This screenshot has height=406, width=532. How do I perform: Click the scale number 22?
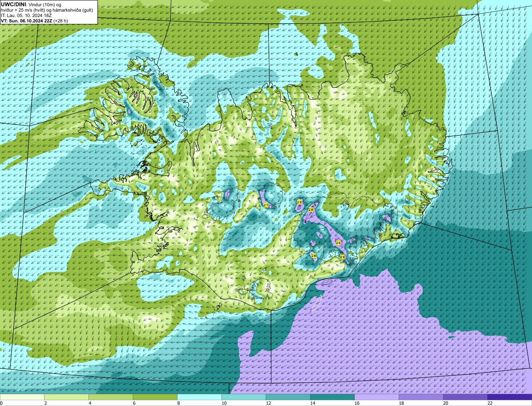click(x=490, y=403)
